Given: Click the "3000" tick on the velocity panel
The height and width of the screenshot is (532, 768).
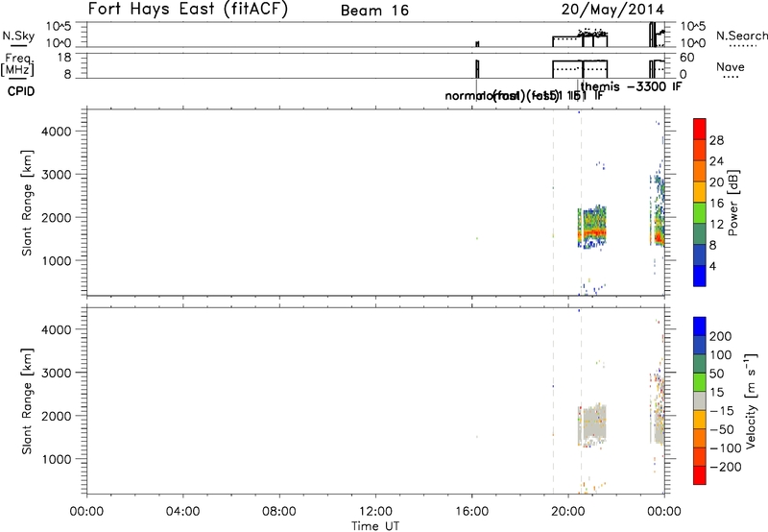Looking at the screenshot, I should [57, 373].
